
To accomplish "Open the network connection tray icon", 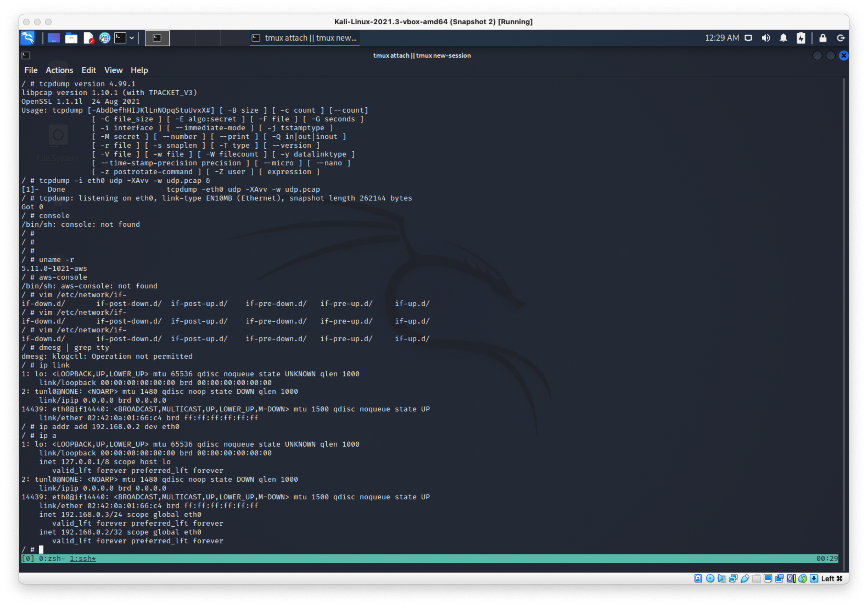I will 749,38.
